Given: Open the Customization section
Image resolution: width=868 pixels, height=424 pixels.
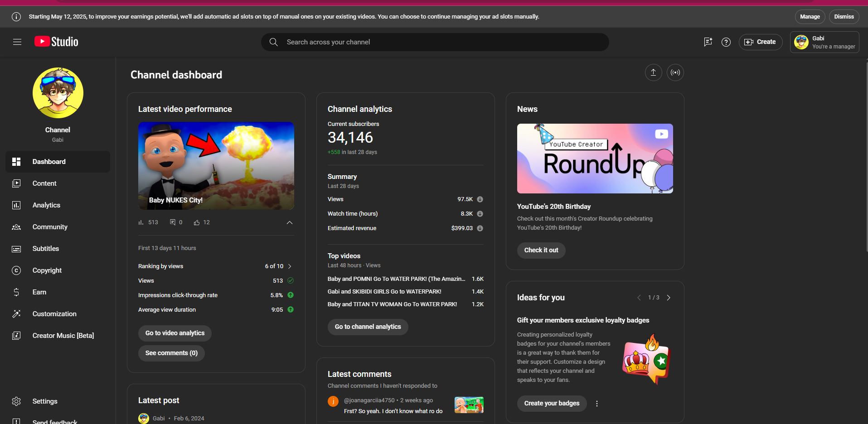Looking at the screenshot, I should (58, 314).
